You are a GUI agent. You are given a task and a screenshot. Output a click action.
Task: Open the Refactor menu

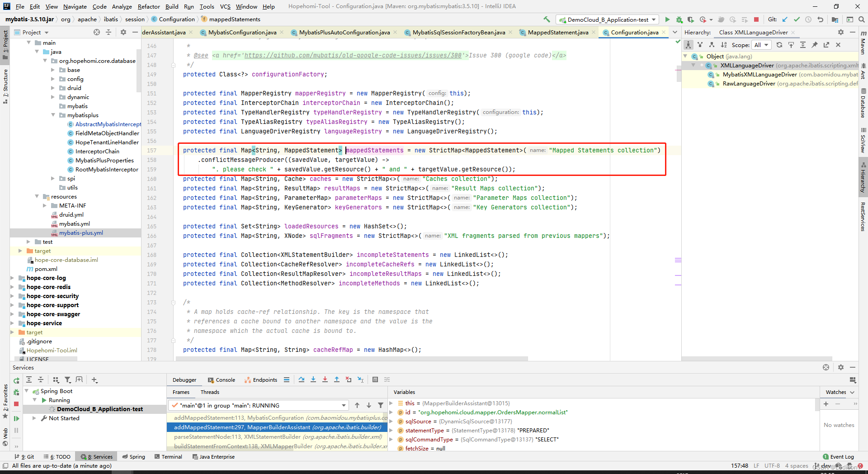[x=149, y=6]
